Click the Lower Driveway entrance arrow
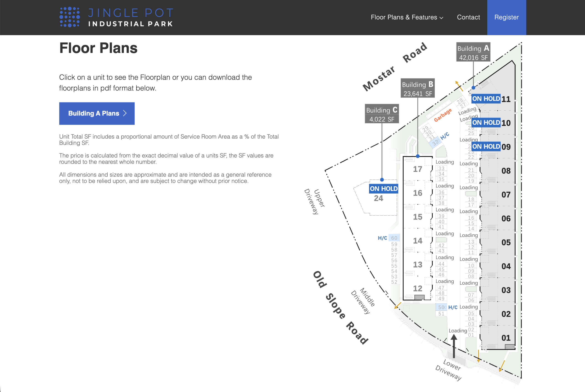 454,346
